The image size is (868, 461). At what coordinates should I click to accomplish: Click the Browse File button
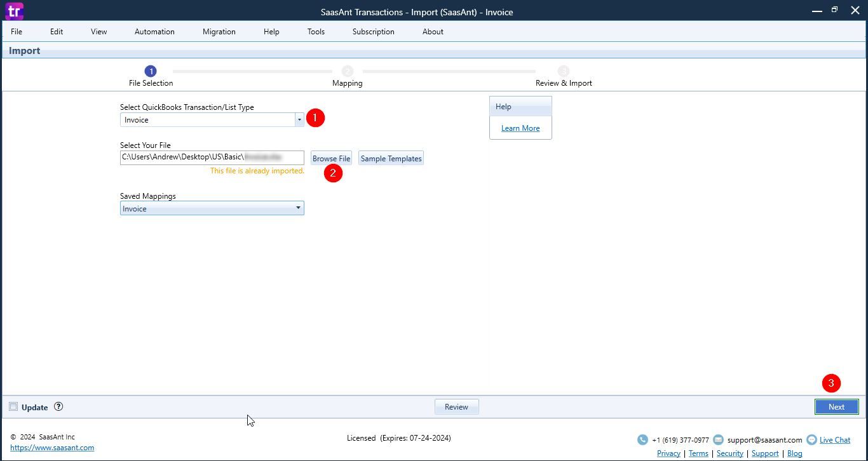pyautogui.click(x=331, y=158)
